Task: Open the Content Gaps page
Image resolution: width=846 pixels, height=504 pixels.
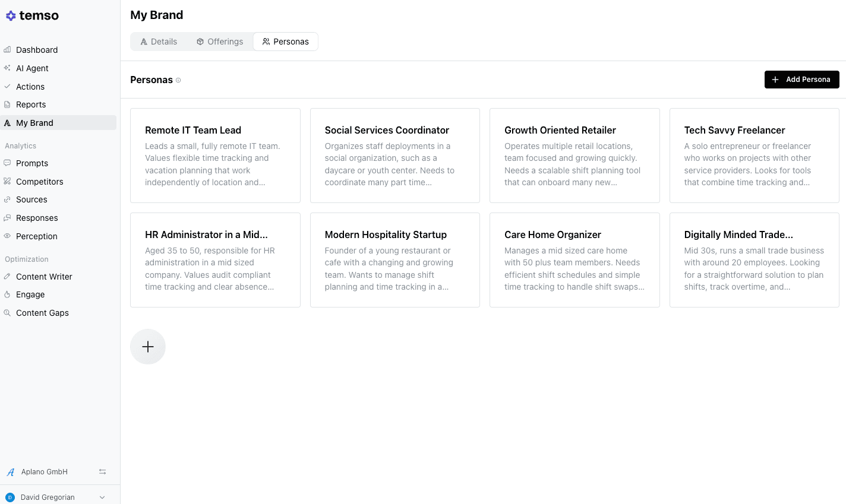Action: coord(42,313)
